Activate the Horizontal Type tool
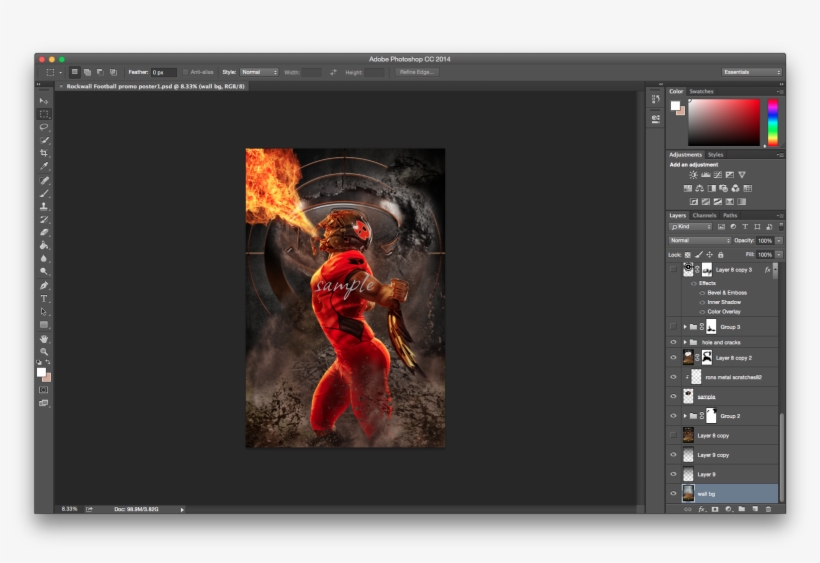 point(44,298)
